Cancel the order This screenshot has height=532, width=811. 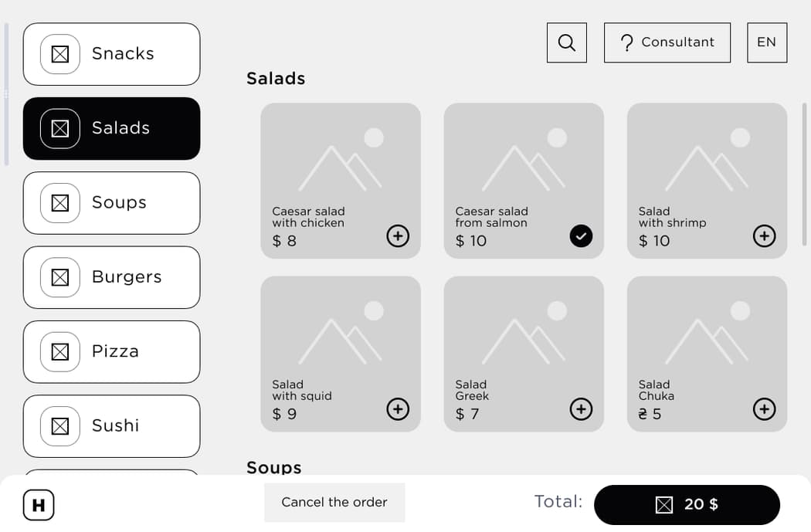334,503
